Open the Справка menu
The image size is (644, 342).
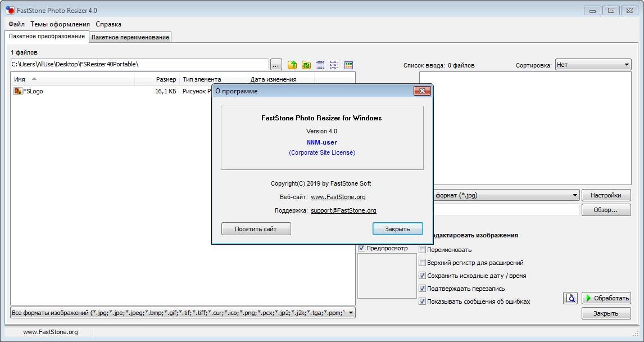pyautogui.click(x=108, y=24)
